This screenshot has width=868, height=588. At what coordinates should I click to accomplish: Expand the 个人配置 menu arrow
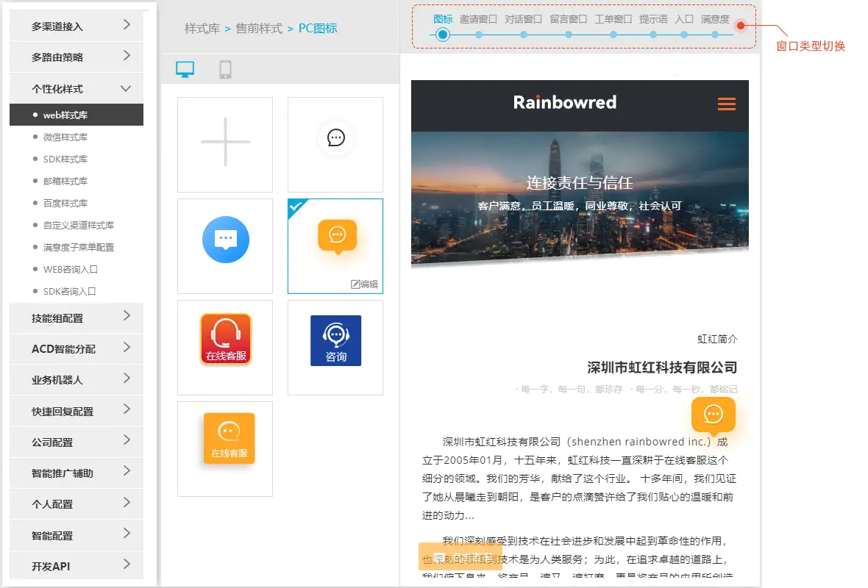(127, 502)
